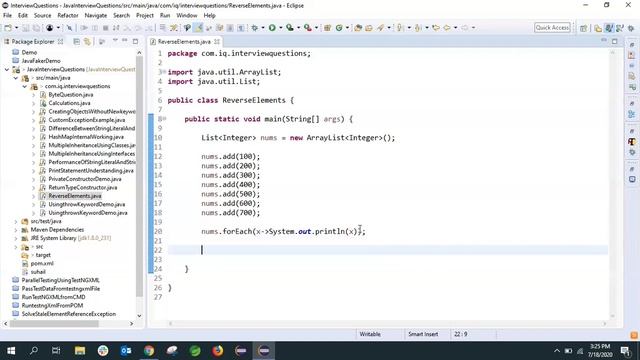Expand the JRE System Library node
The image size is (640, 360).
coord(16,238)
